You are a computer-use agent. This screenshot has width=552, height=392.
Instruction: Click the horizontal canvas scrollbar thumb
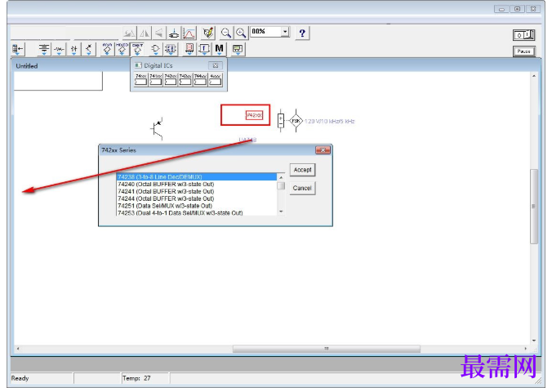click(x=327, y=349)
